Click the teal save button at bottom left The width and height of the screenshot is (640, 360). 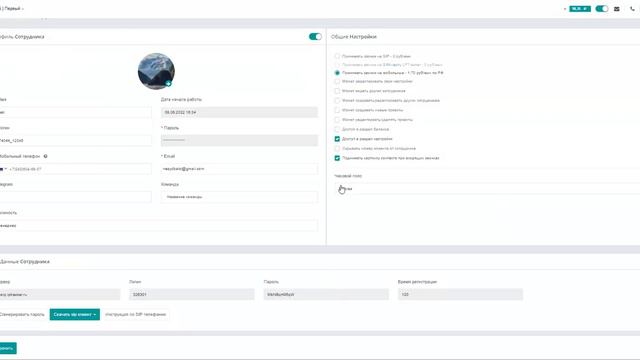tap(8, 348)
